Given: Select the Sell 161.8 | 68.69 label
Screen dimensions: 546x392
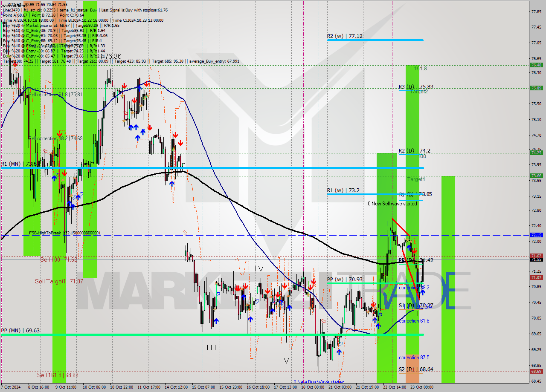Looking at the screenshot, I should pos(58,375).
